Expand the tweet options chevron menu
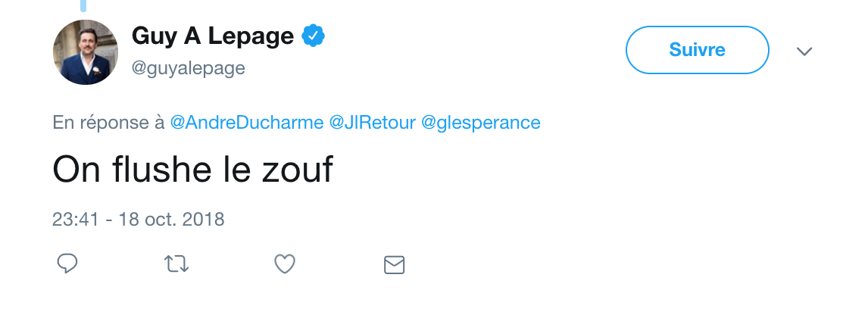Viewport: 868px width, 312px height. coord(804,51)
